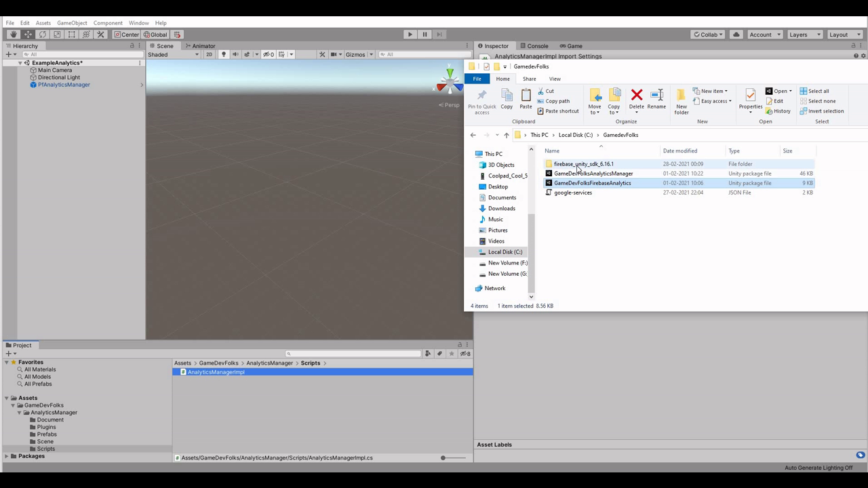Toggle hidden objects visibility in Scene
This screenshot has height=488, width=868.
(x=269, y=54)
